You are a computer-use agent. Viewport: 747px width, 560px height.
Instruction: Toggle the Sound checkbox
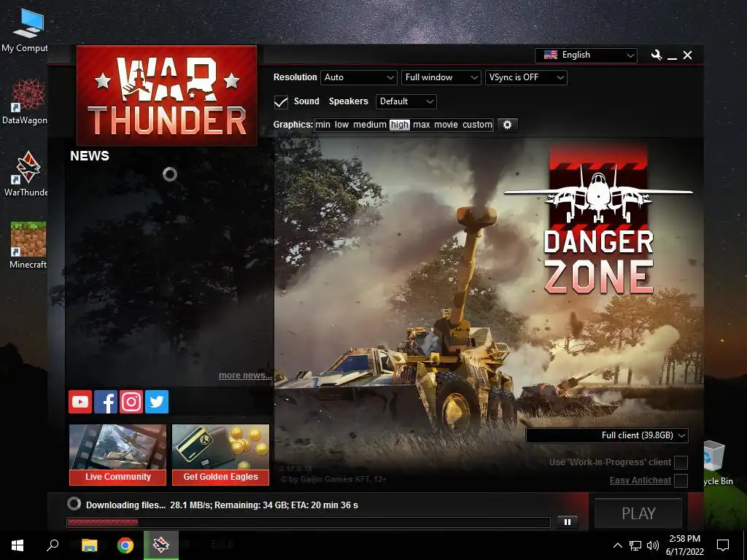click(281, 102)
